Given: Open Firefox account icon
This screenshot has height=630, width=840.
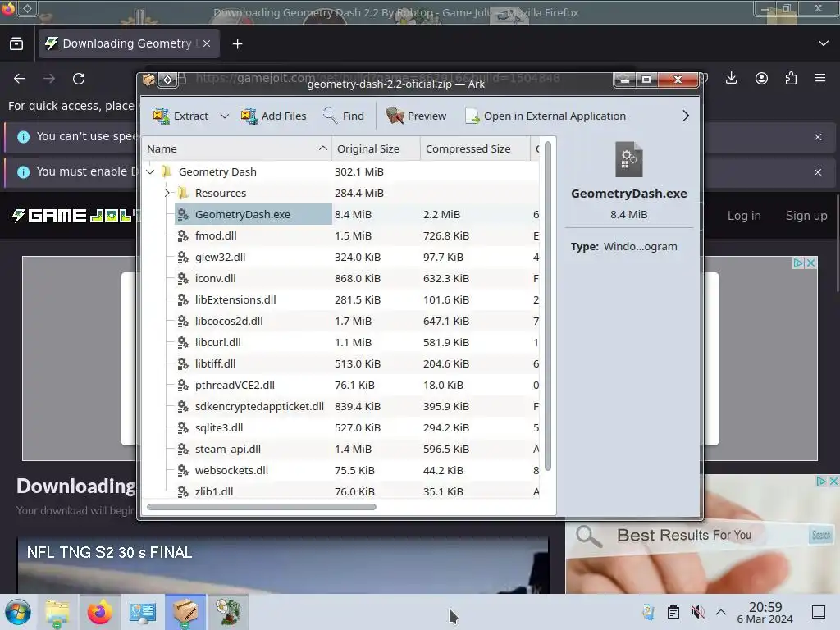Looking at the screenshot, I should point(761,79).
